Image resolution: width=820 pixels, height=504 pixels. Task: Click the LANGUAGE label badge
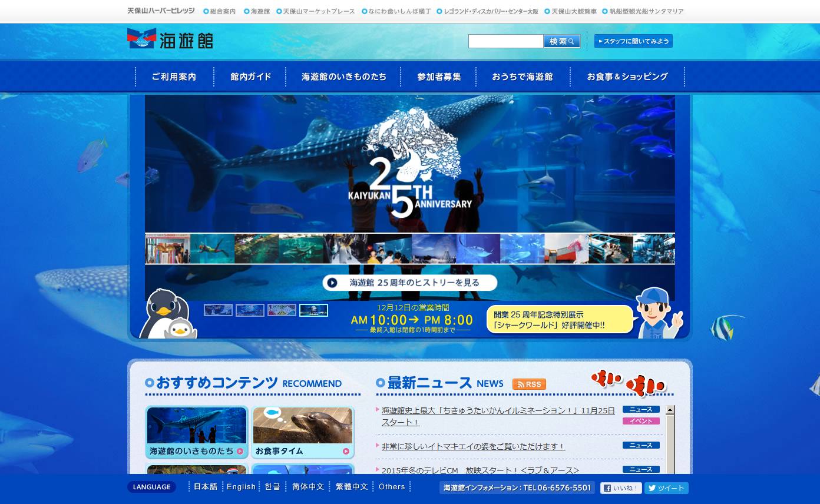click(151, 487)
